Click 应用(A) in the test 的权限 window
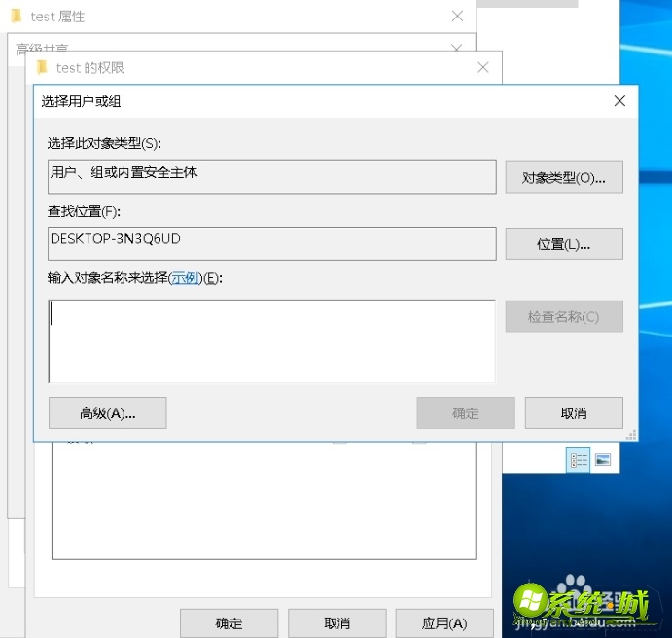 tap(444, 623)
